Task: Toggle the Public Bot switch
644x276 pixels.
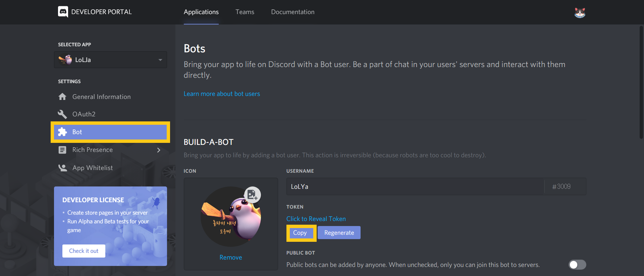Action: click(577, 265)
